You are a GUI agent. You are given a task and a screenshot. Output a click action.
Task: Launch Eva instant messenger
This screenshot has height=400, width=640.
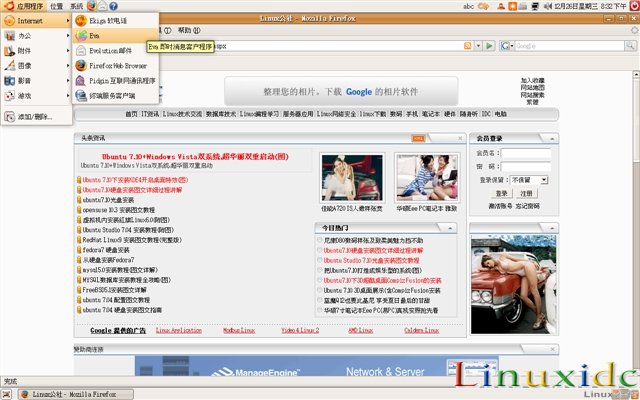tap(115, 36)
